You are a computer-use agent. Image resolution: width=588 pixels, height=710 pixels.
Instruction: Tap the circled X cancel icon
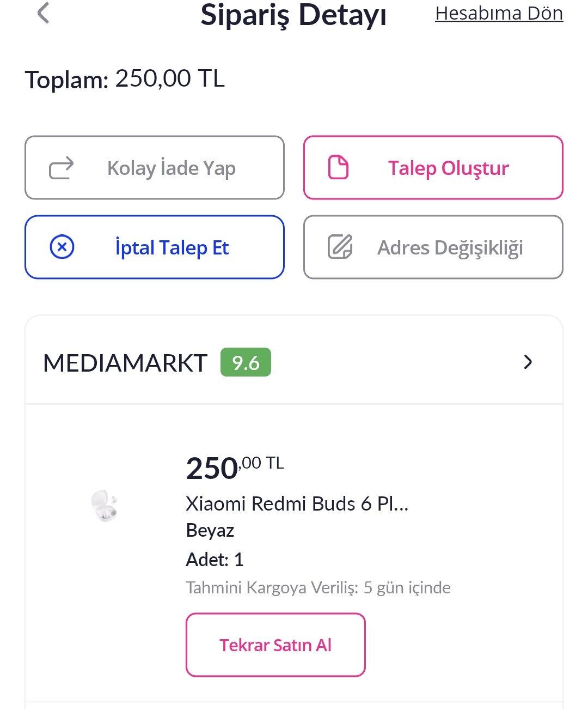click(62, 247)
